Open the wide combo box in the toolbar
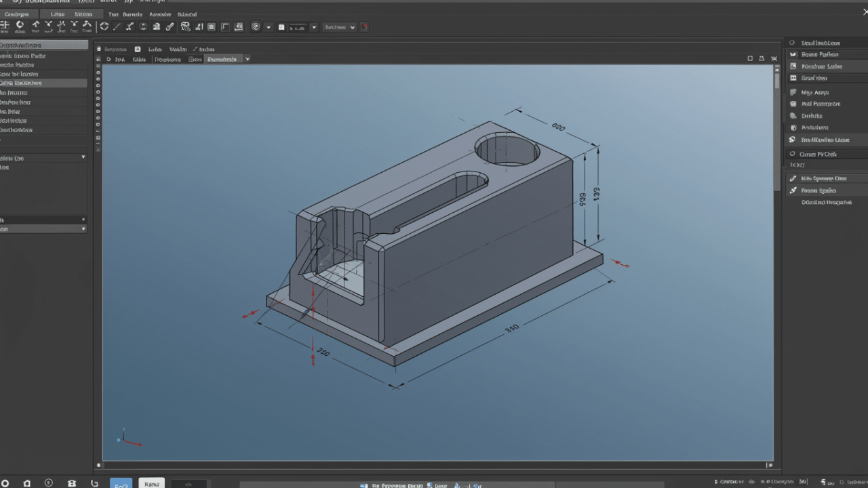Image resolution: width=868 pixels, height=488 pixels. point(339,27)
